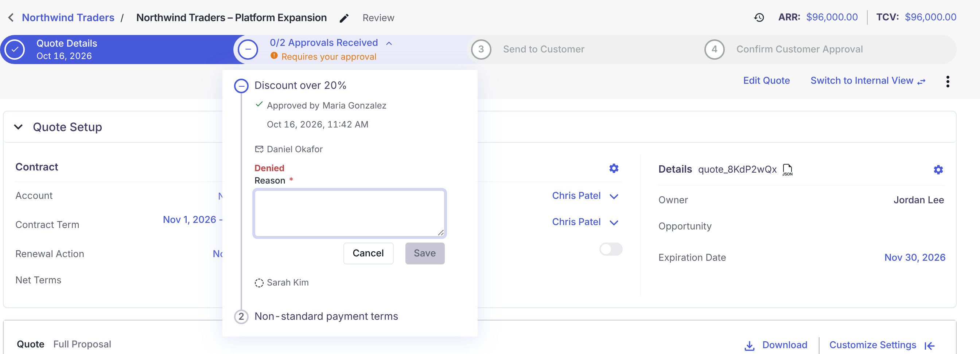
Task: Go back using the left chevron arrow
Action: click(11, 17)
